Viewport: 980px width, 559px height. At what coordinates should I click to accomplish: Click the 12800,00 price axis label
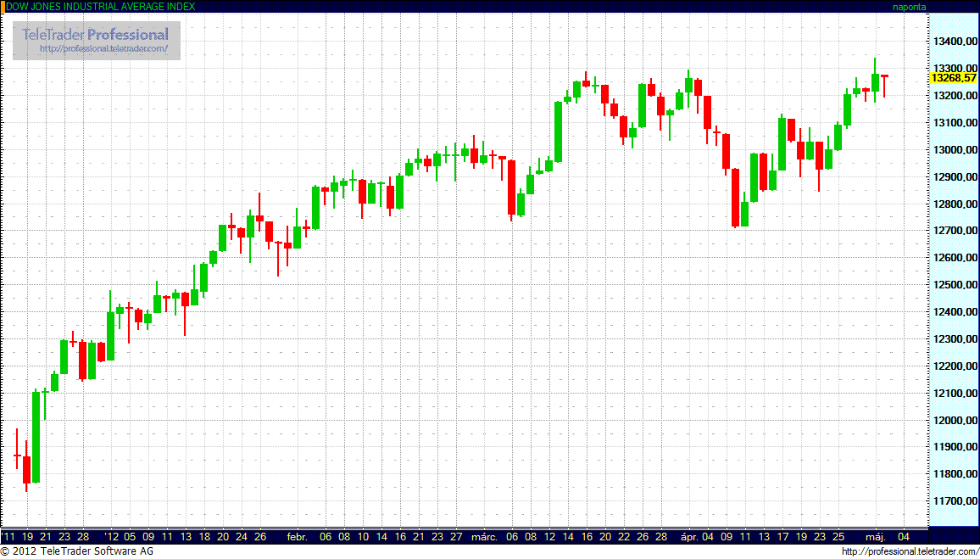[955, 204]
